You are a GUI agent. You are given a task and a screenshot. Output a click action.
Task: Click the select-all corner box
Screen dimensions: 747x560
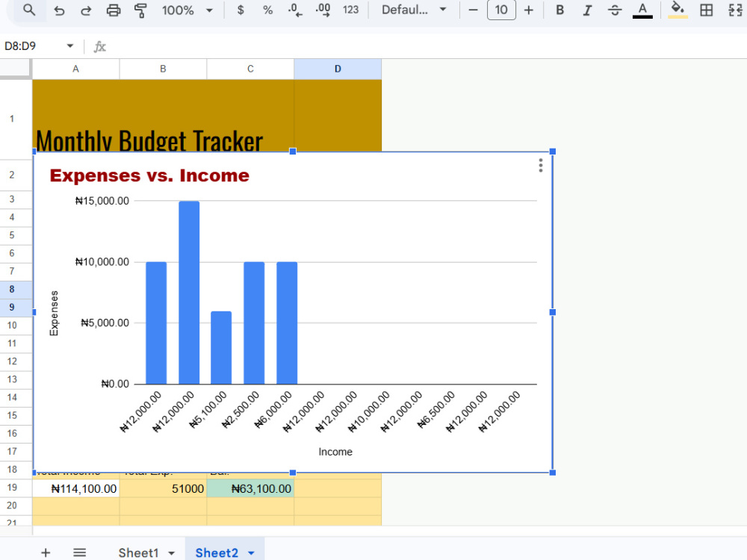click(x=15, y=69)
